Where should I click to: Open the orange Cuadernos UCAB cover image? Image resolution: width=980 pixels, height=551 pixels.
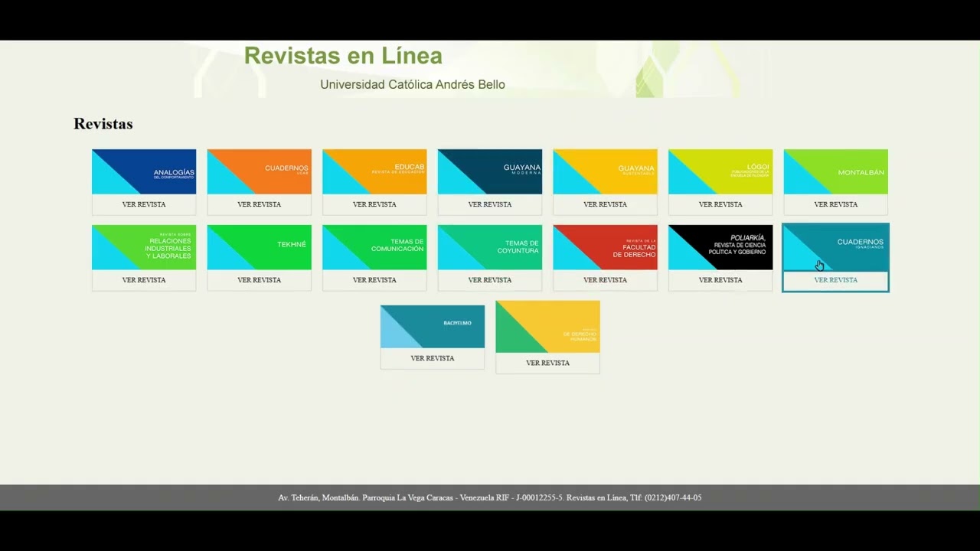pos(260,171)
